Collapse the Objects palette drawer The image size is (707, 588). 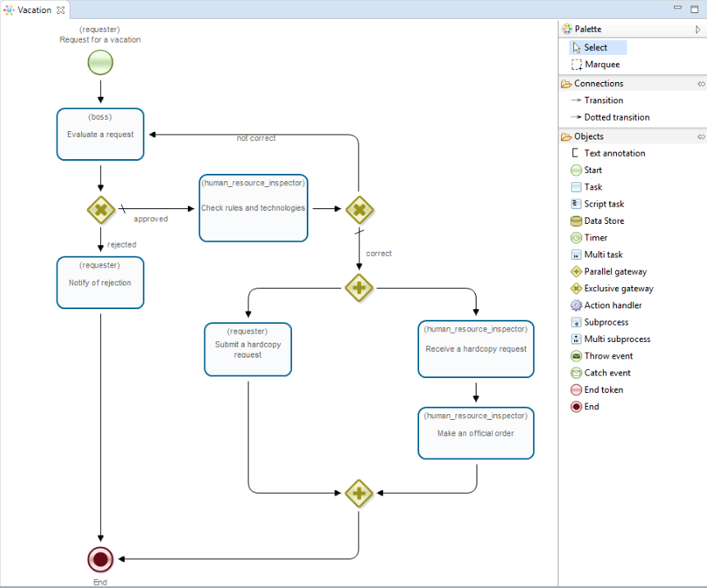point(701,137)
